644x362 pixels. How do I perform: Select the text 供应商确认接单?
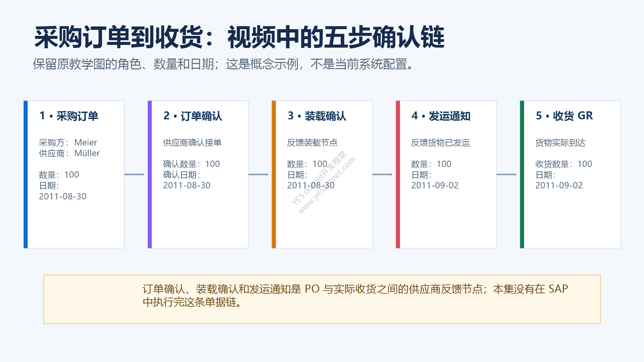pyautogui.click(x=193, y=142)
